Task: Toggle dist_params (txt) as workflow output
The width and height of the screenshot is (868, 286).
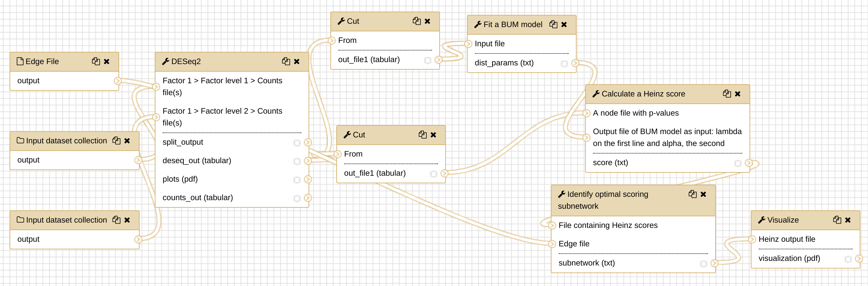Action: 564,63
